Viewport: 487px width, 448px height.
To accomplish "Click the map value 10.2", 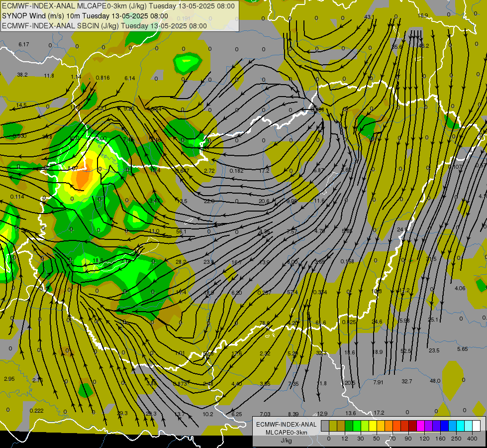I will 208,414.
